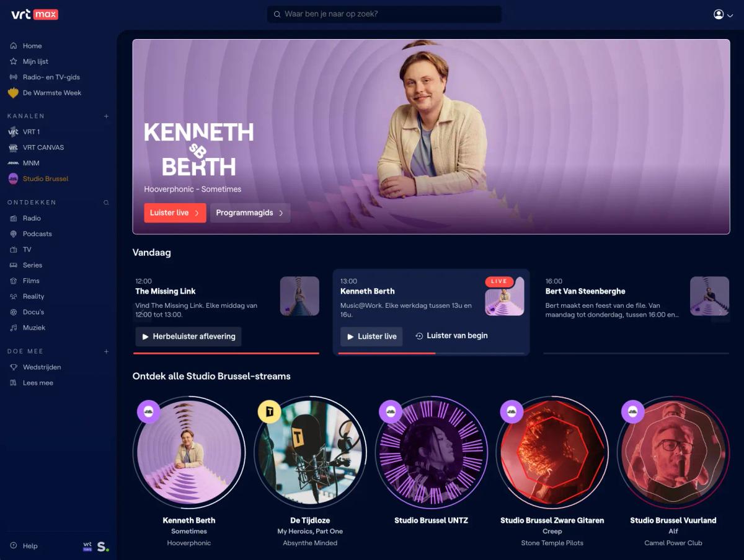Select the MNM channel label
The width and height of the screenshot is (744, 560).
31,163
